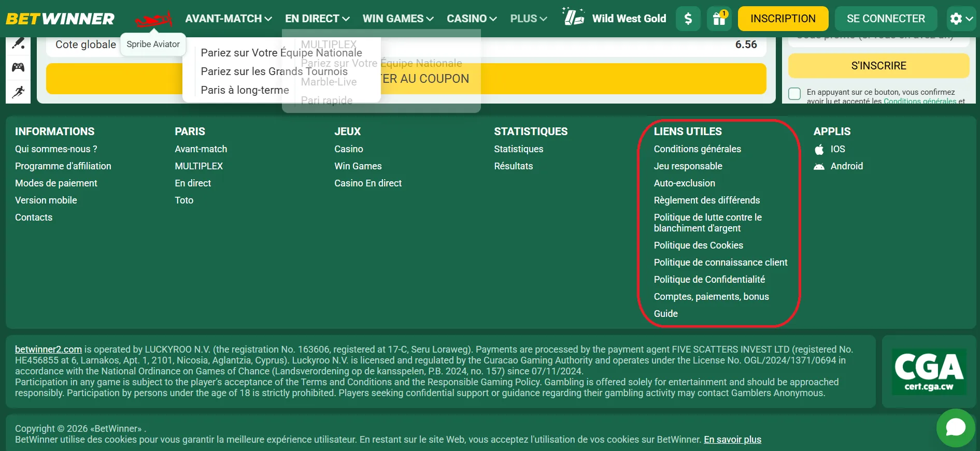Expand the EN DIRECT dropdown menu

point(317,19)
